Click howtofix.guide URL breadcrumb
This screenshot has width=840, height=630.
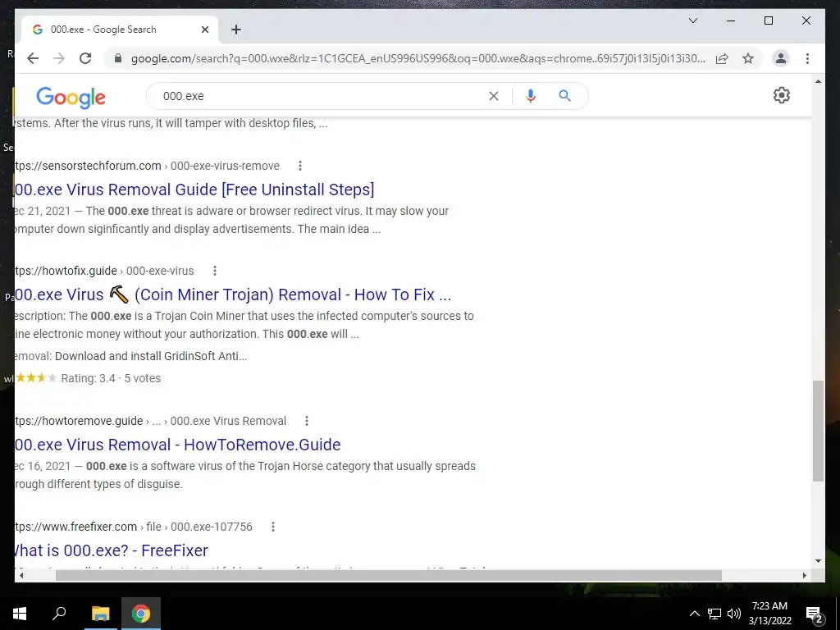[104, 271]
